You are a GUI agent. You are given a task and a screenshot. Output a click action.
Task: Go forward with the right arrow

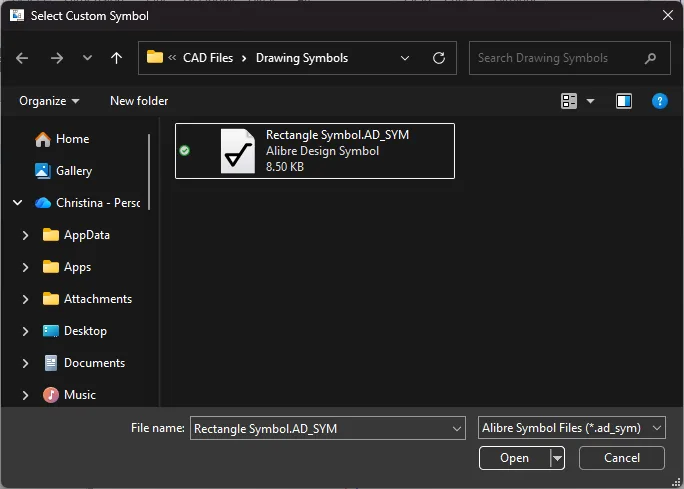(x=57, y=58)
